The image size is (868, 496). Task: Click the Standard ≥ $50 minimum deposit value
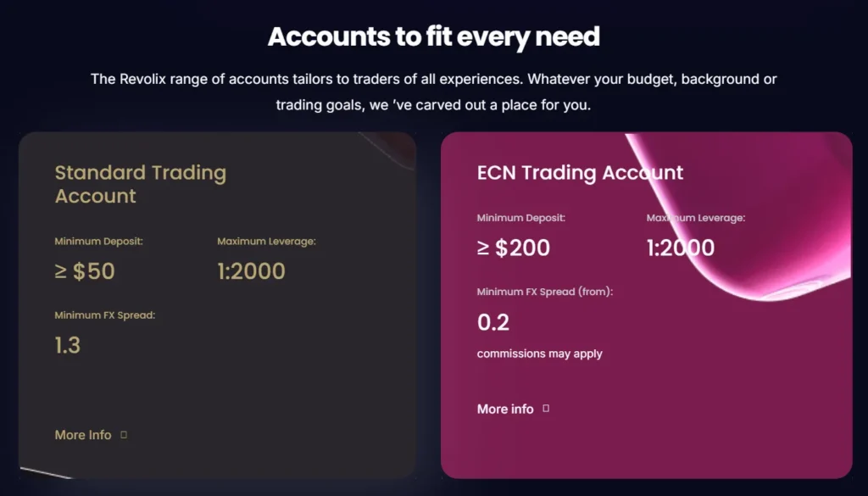85,271
